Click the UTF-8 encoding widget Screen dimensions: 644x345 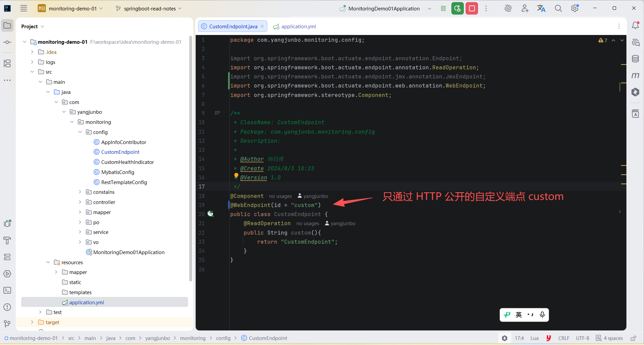point(582,338)
